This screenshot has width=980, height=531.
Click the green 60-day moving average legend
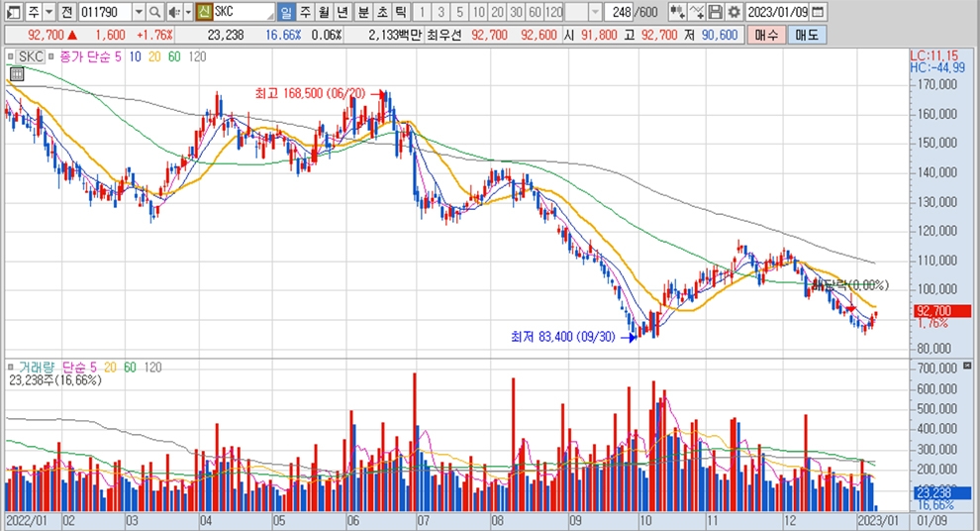pos(174,56)
